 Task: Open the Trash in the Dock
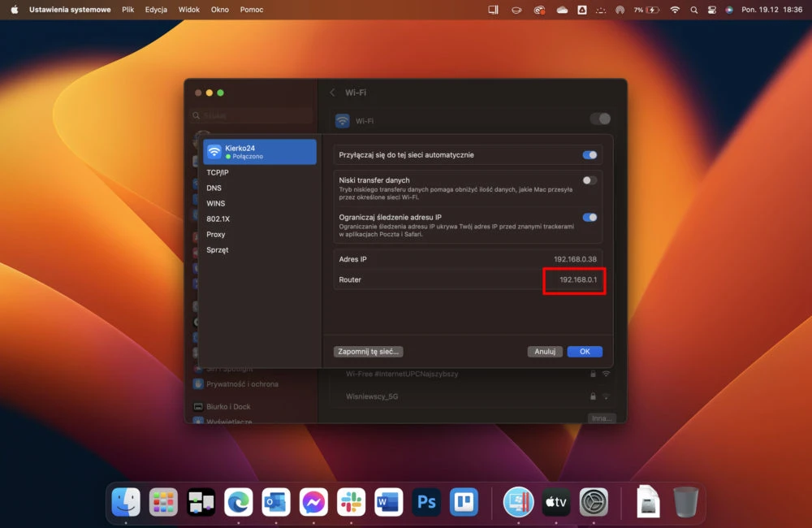click(685, 501)
